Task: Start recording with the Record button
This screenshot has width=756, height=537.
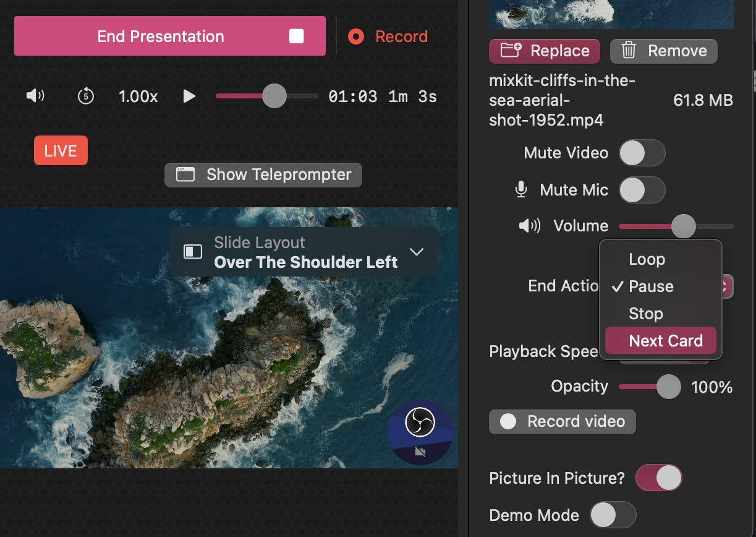Action: point(388,37)
